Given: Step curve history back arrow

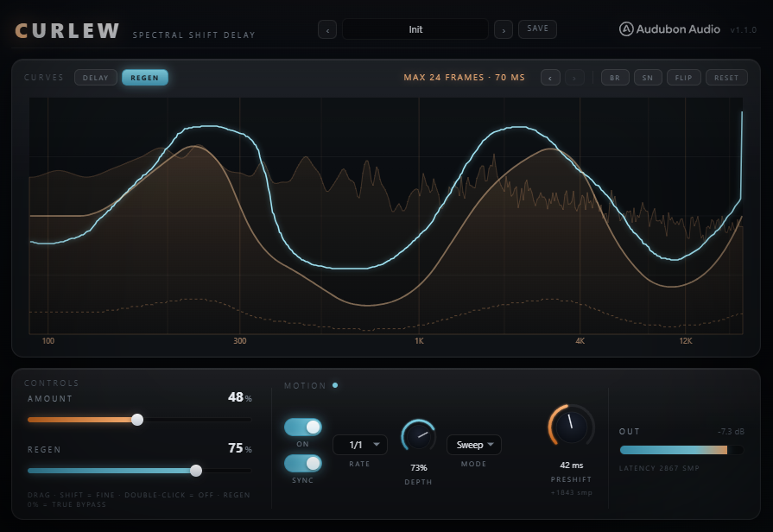Looking at the screenshot, I should [550, 78].
